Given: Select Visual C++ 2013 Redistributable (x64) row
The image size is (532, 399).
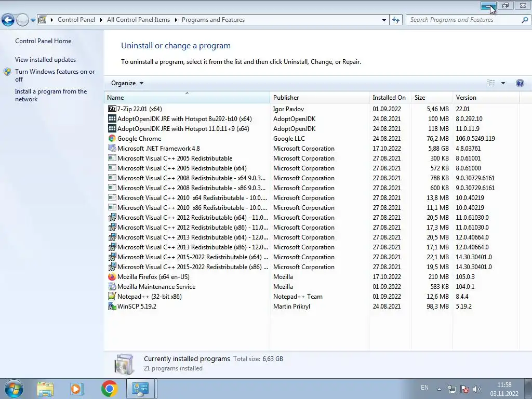Looking at the screenshot, I should (x=312, y=237).
